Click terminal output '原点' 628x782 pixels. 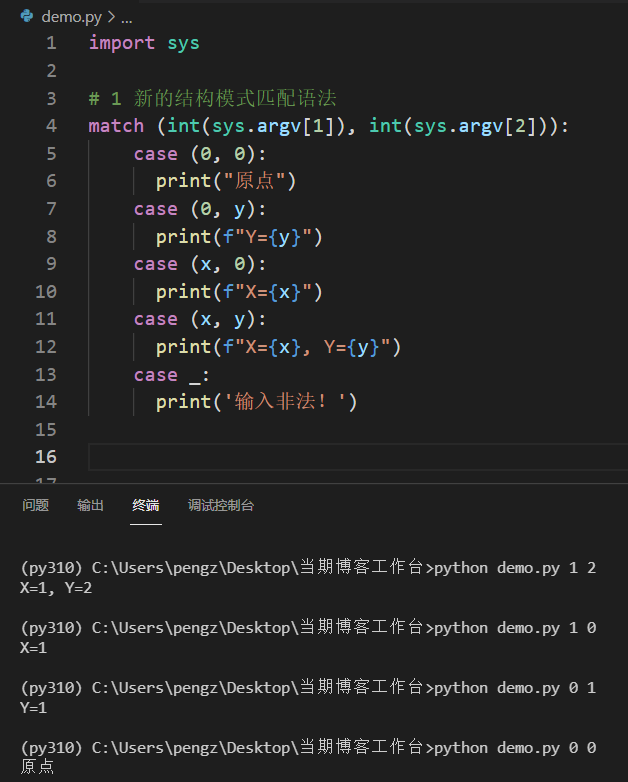point(37,767)
